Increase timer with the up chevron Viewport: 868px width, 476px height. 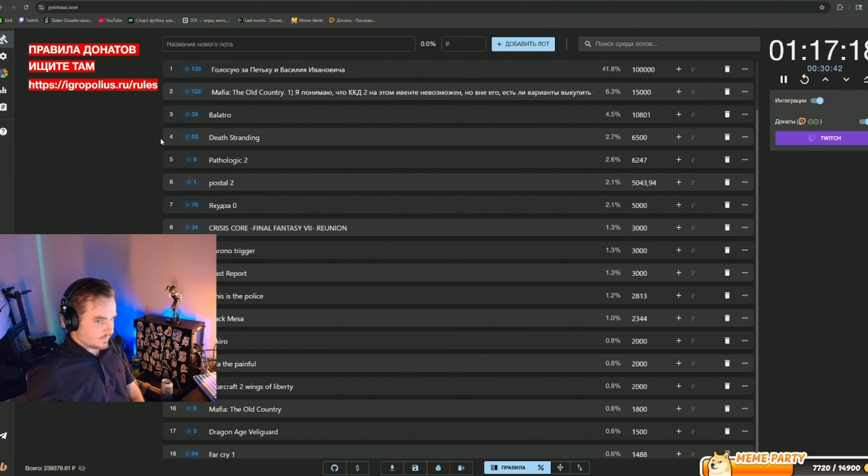pos(825,79)
